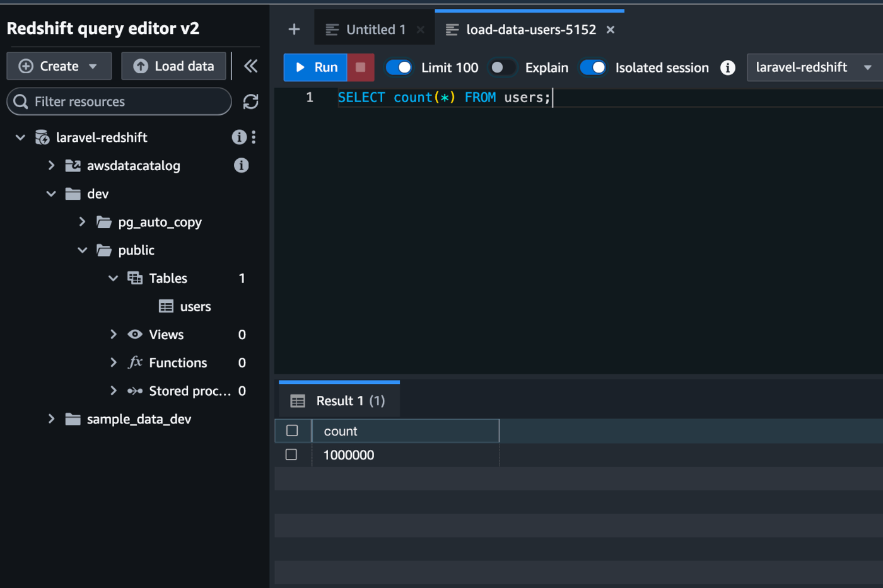Viewport: 883px width, 588px height.
Task: Turn off the Limit 100 toggle
Action: (399, 67)
